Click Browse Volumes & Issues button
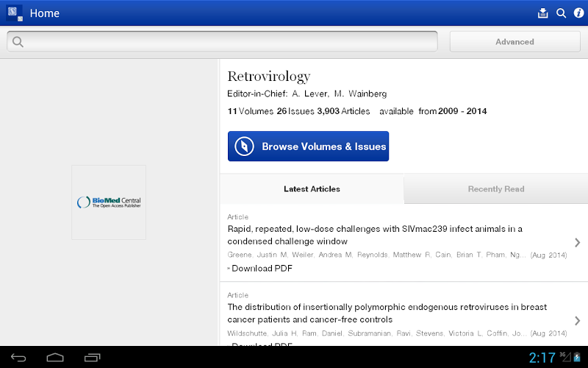 point(308,146)
